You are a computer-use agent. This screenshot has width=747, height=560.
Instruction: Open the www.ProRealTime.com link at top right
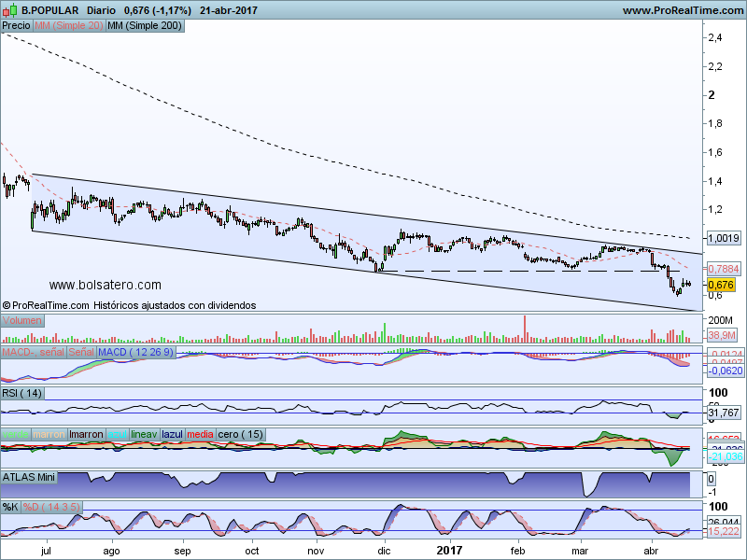coord(682,10)
